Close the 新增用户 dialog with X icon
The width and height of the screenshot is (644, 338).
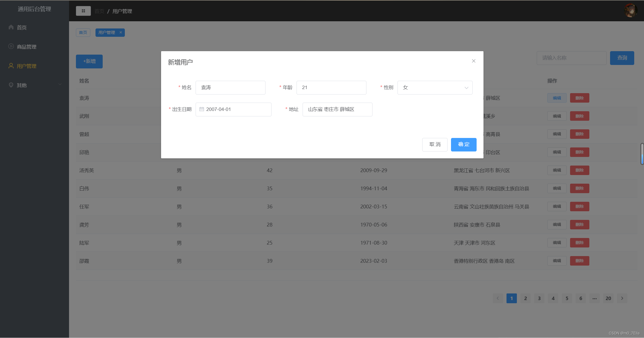pos(473,61)
